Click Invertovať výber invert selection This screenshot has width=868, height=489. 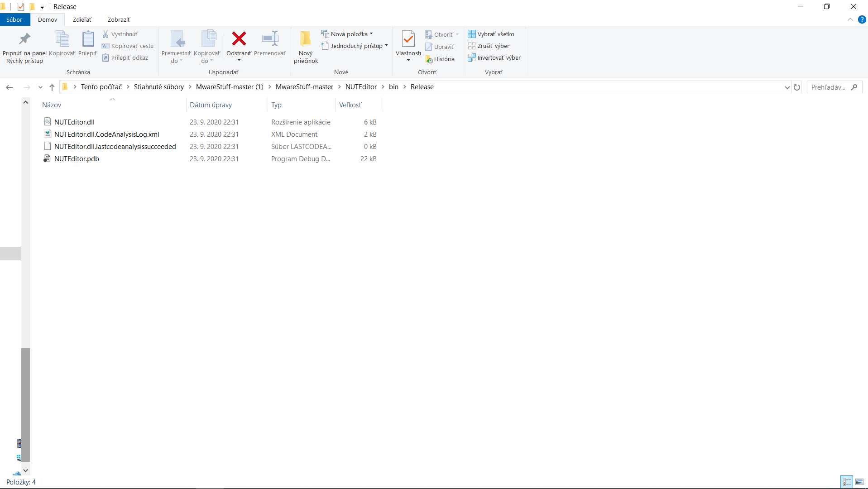[494, 58]
